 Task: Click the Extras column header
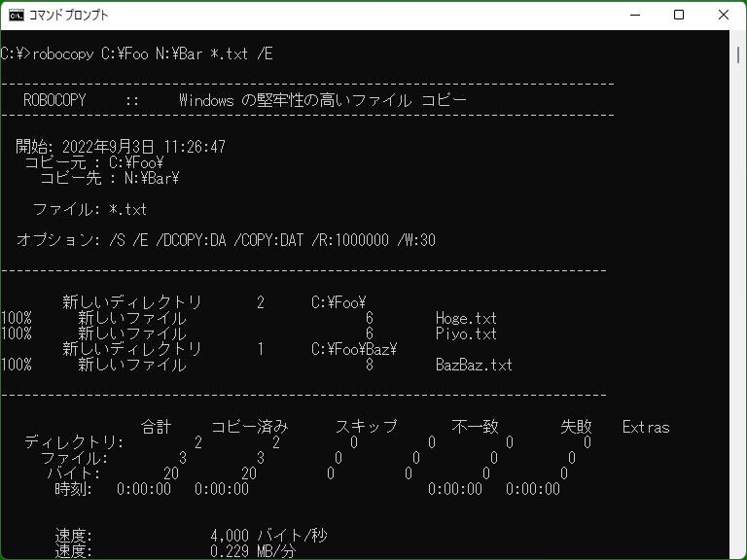[x=646, y=427]
